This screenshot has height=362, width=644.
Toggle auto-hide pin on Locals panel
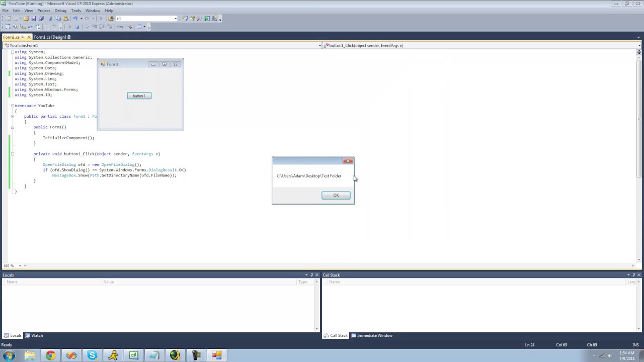pyautogui.click(x=311, y=275)
